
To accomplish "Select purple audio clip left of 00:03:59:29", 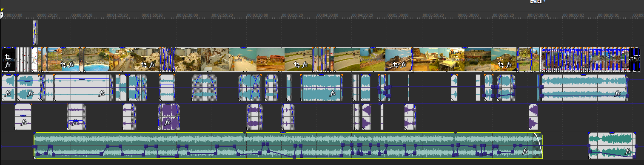I will 288,116.
